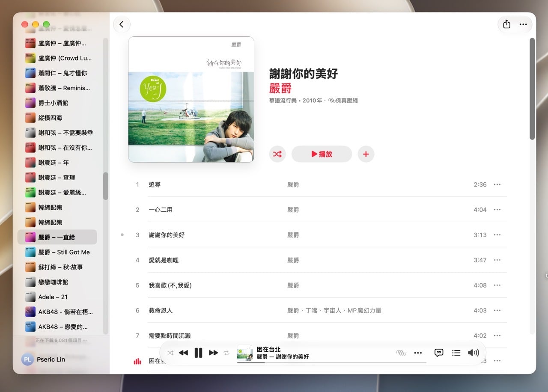Screen dimensions: 548x392
Task: Skip to previous track
Action: pos(183,353)
